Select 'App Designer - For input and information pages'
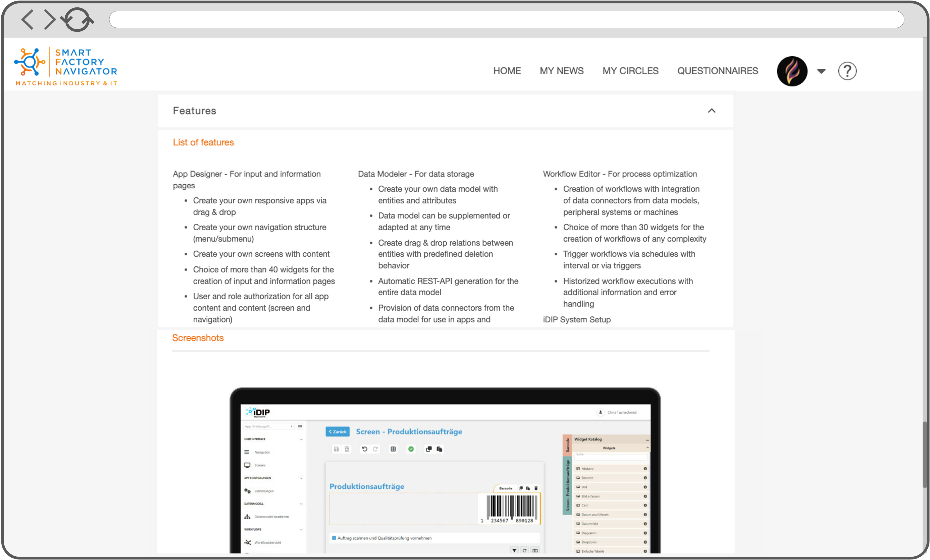This screenshot has width=930, height=560. pyautogui.click(x=247, y=180)
